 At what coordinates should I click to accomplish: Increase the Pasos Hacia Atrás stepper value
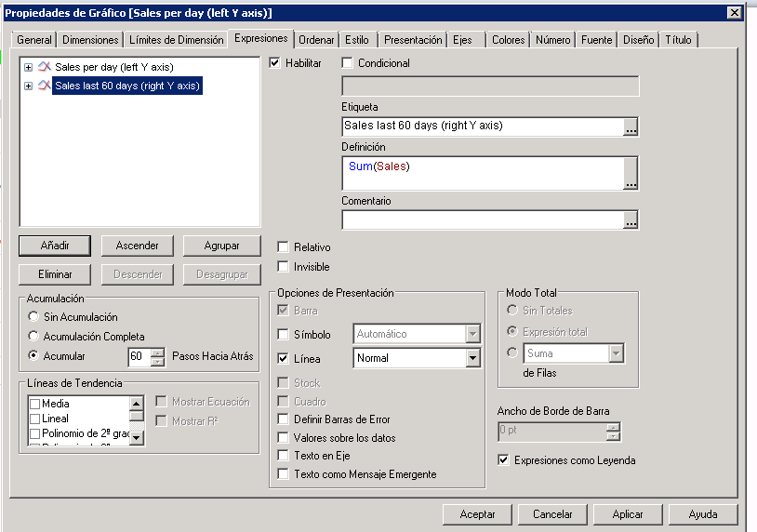(157, 352)
